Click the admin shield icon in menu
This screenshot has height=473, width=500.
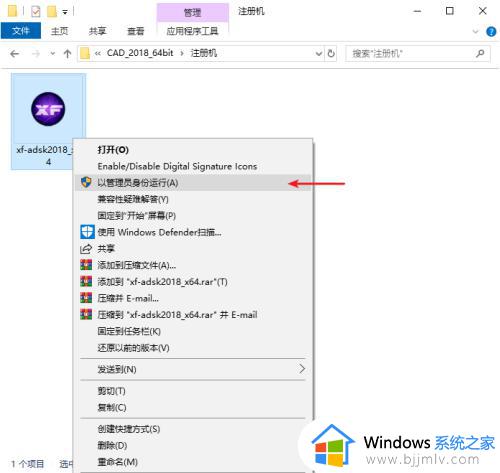pos(86,182)
